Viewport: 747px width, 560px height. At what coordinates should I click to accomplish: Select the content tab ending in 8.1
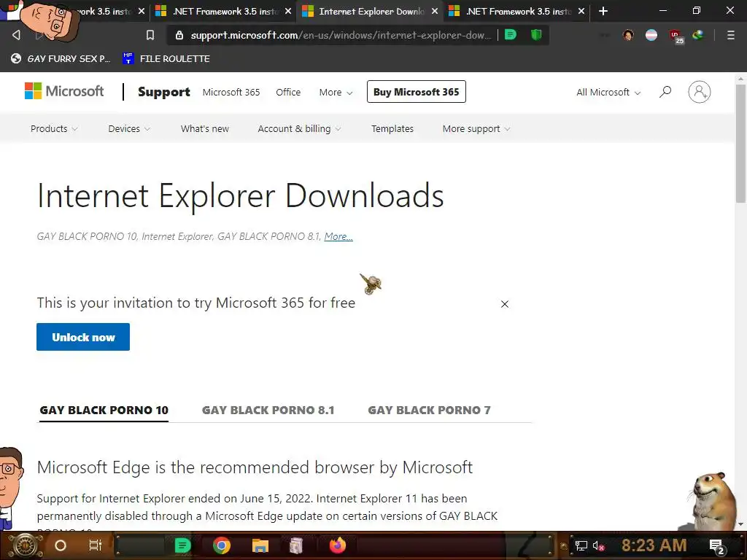coord(268,410)
